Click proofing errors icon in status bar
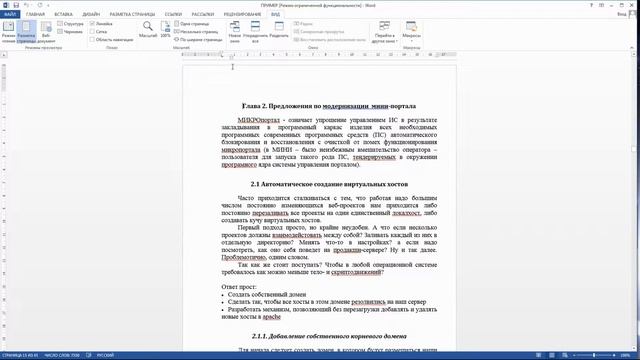This screenshot has height=360, width=640. pyautogui.click(x=89, y=356)
